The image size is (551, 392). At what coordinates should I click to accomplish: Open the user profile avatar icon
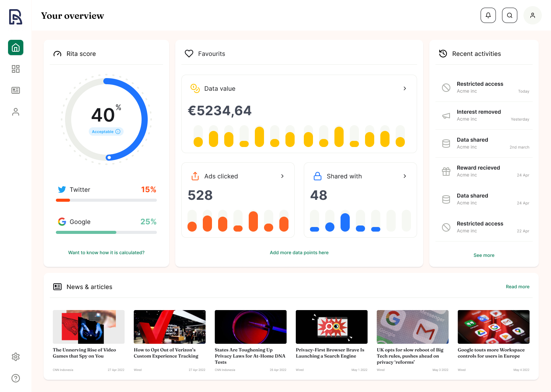(533, 15)
